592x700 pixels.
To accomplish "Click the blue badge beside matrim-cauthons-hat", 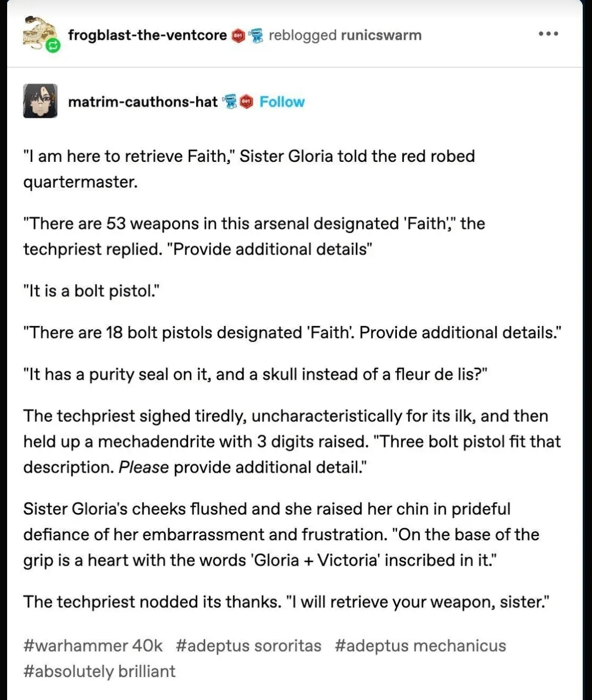I will (229, 102).
